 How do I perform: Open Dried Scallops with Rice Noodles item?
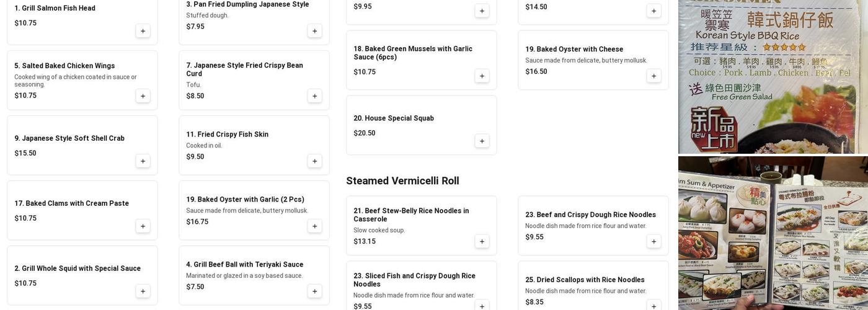click(x=585, y=280)
